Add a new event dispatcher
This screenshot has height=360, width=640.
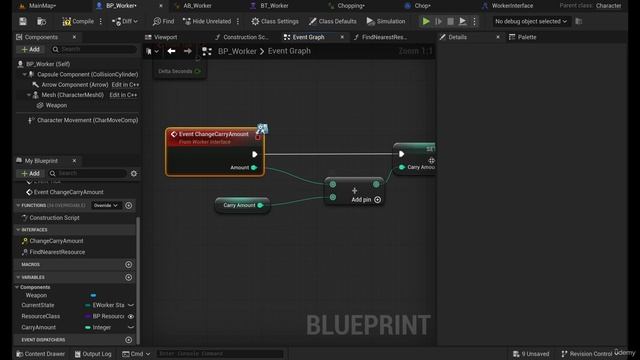pyautogui.click(x=129, y=340)
